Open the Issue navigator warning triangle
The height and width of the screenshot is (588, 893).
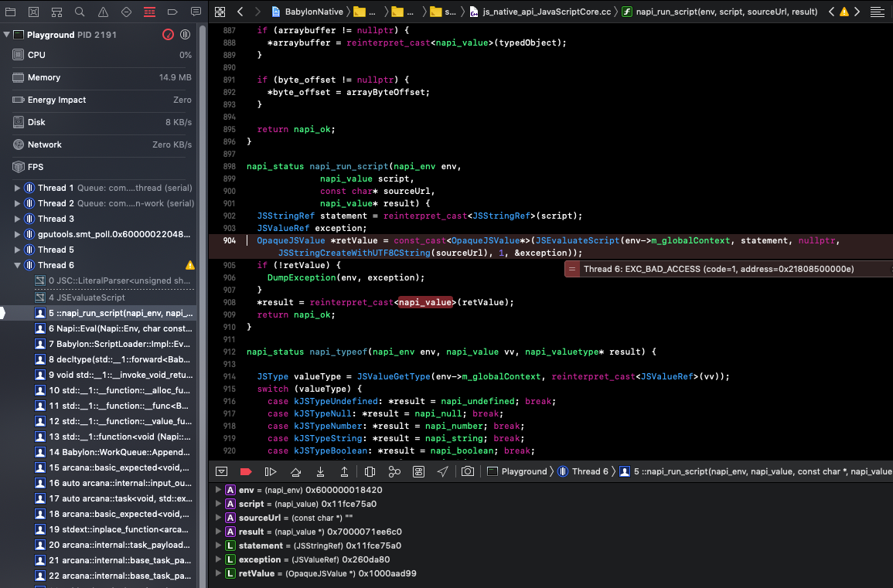coord(103,12)
